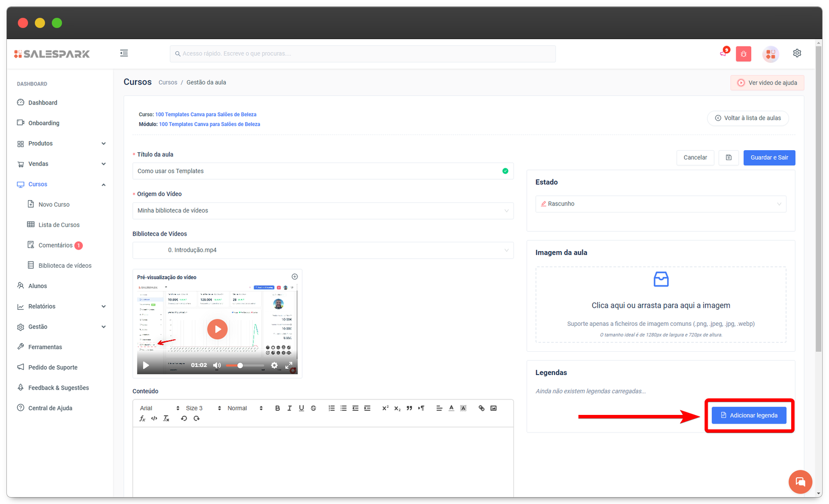Viewport: 829px width, 504px height.
Task: Go to Lista de Cursos
Action: [59, 225]
